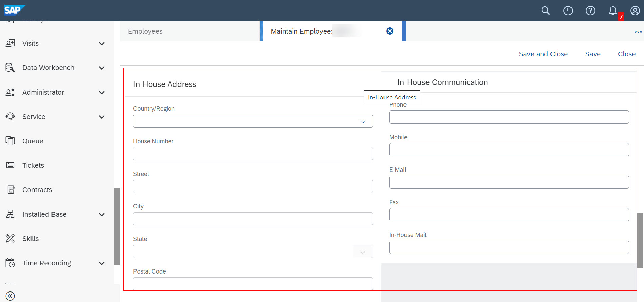Click the SAP logo
The height and width of the screenshot is (302, 644).
tap(15, 10)
